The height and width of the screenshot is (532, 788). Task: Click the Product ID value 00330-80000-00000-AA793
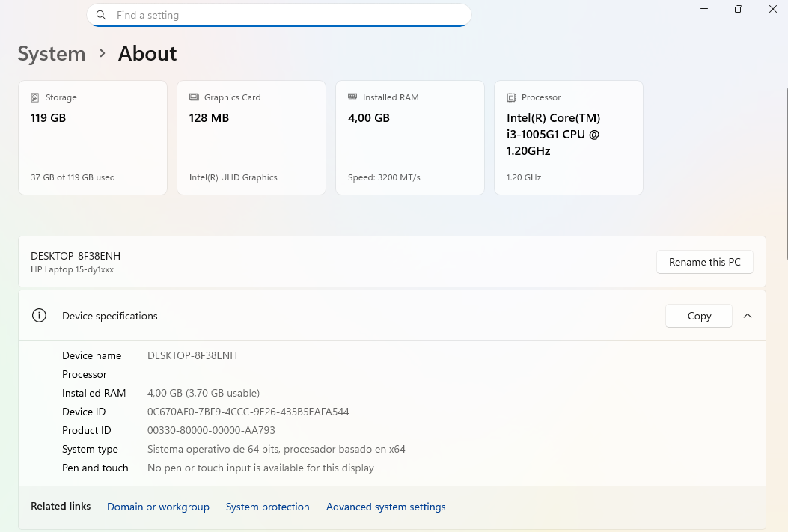point(211,430)
